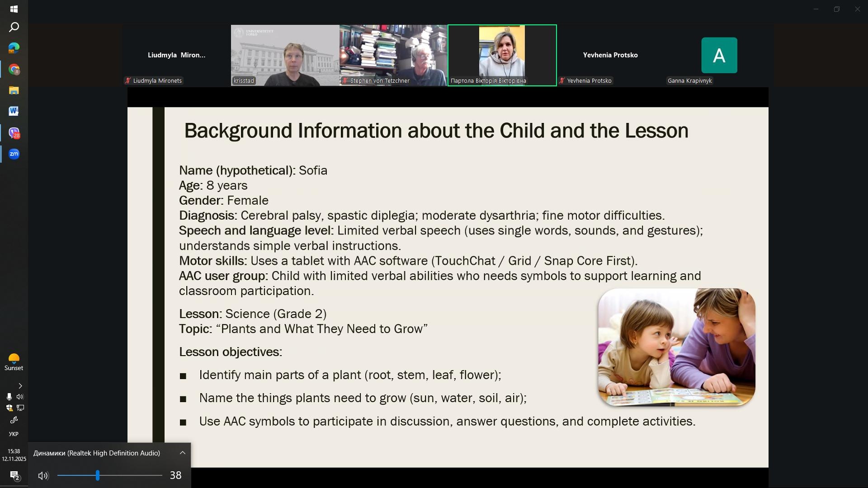
Task: Open the Windows Start menu
Action: (14, 9)
